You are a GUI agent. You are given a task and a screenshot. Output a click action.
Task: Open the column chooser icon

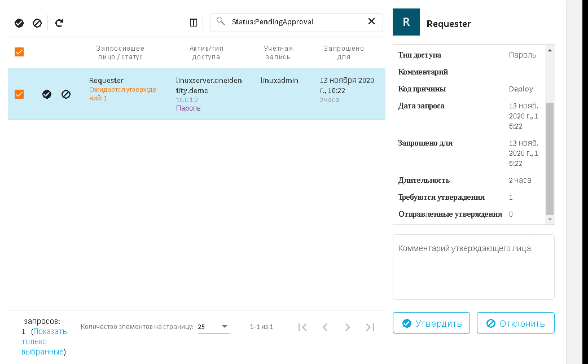point(194,23)
